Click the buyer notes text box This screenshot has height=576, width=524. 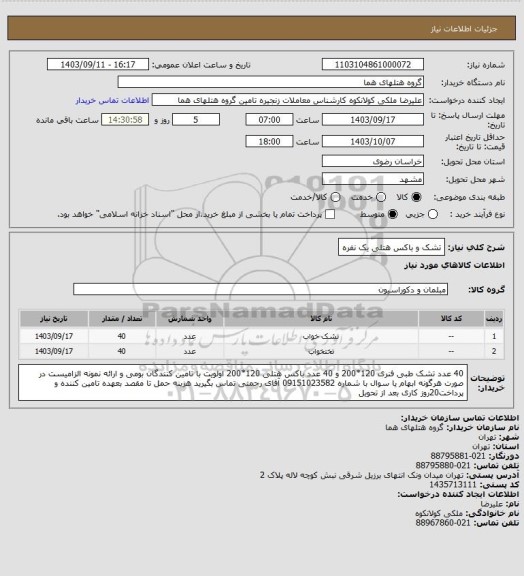pos(243,382)
